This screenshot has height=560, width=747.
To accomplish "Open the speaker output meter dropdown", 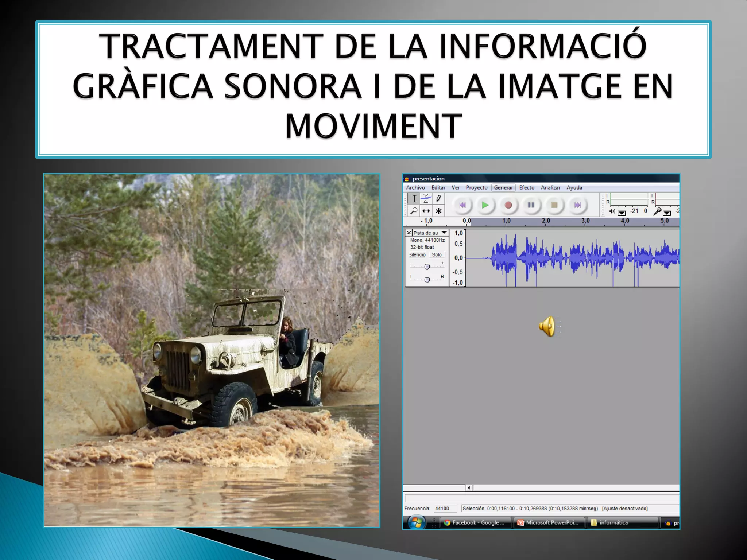I will (622, 213).
